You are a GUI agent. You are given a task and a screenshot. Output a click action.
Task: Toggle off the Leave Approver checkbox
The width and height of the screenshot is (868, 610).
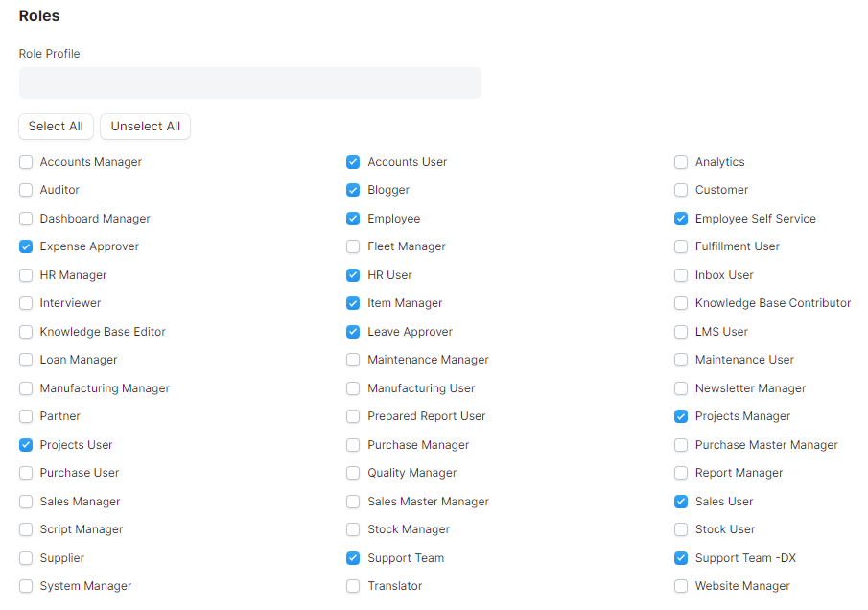coord(353,332)
